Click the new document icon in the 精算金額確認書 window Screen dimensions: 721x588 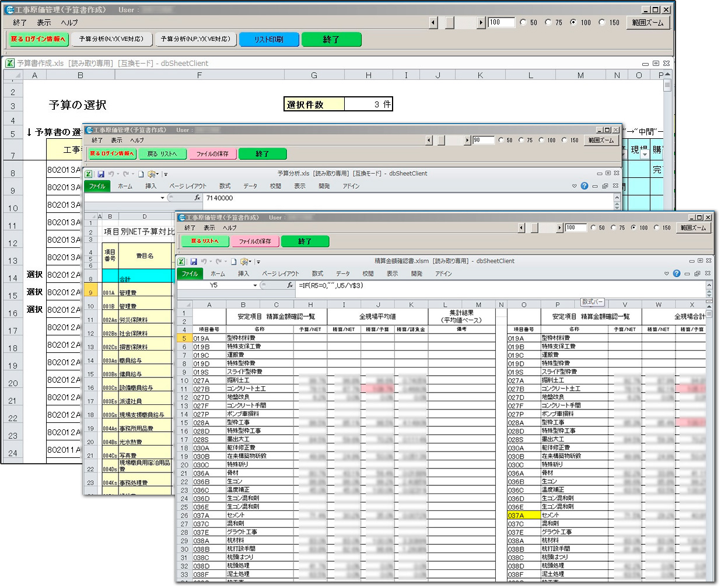click(233, 261)
